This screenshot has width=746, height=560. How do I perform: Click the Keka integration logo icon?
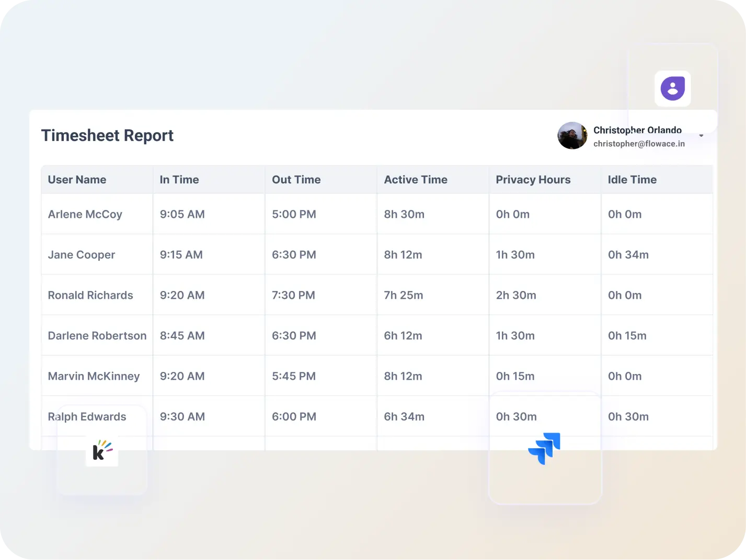coord(102,451)
